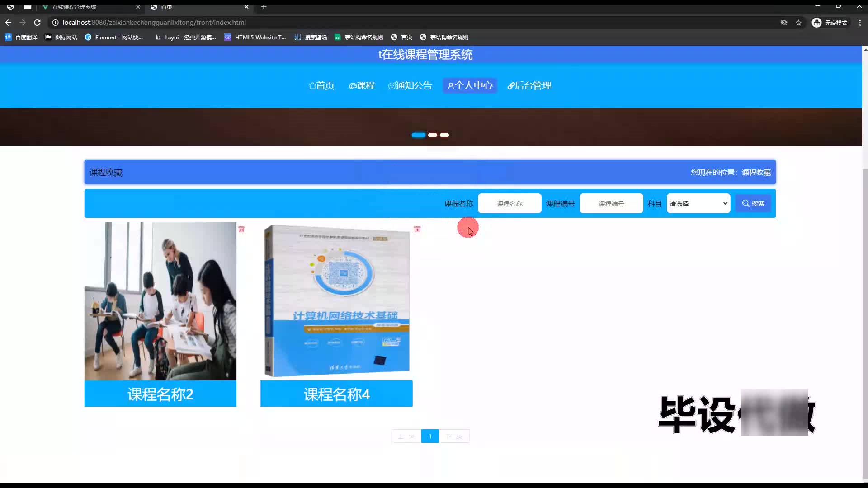Viewport: 868px width, 488px height.
Task: Reload the page with refresh icon
Action: [37, 23]
